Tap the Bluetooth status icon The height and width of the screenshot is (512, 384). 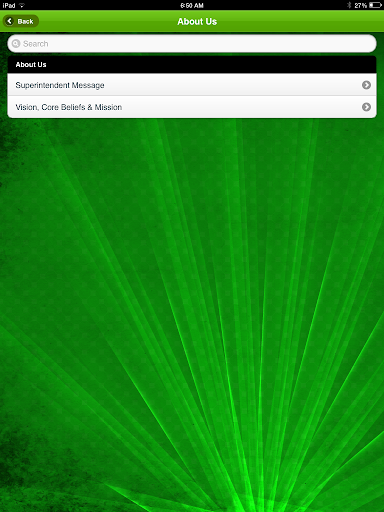pyautogui.click(x=349, y=5)
